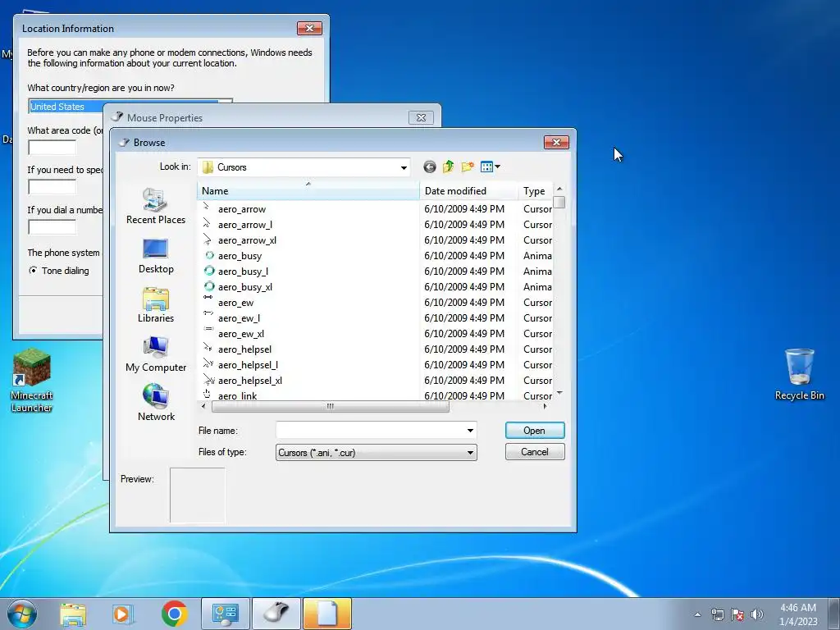Select Tone dialing radio button
840x630 pixels.
pyautogui.click(x=34, y=271)
